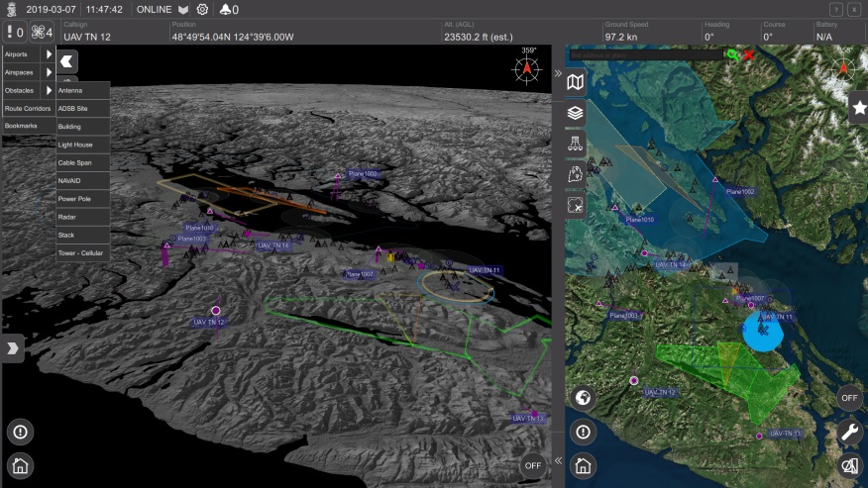Viewport: 868px width, 488px height.
Task: Expand the Airspaces submenu arrow
Action: coord(49,72)
